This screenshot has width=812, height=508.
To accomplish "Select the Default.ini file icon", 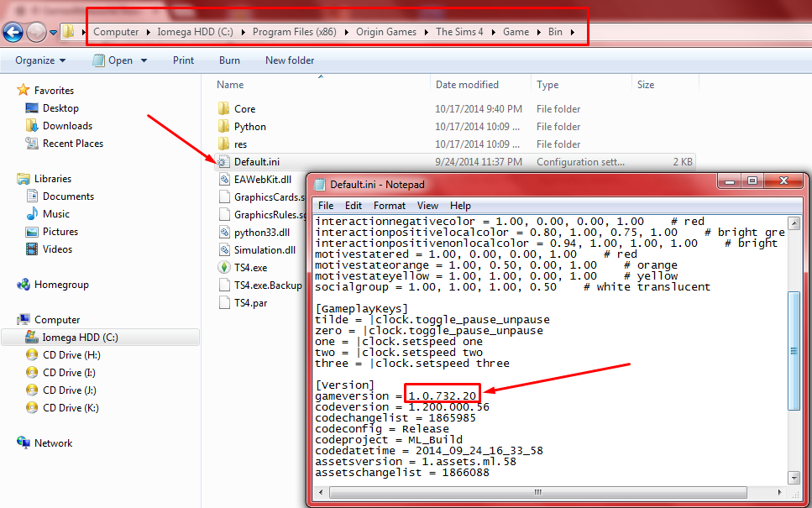I will tap(223, 161).
